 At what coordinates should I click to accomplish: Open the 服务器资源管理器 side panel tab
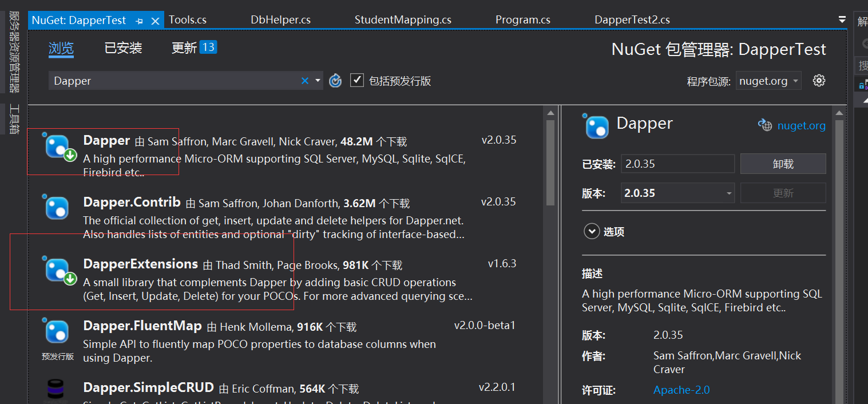[15, 52]
